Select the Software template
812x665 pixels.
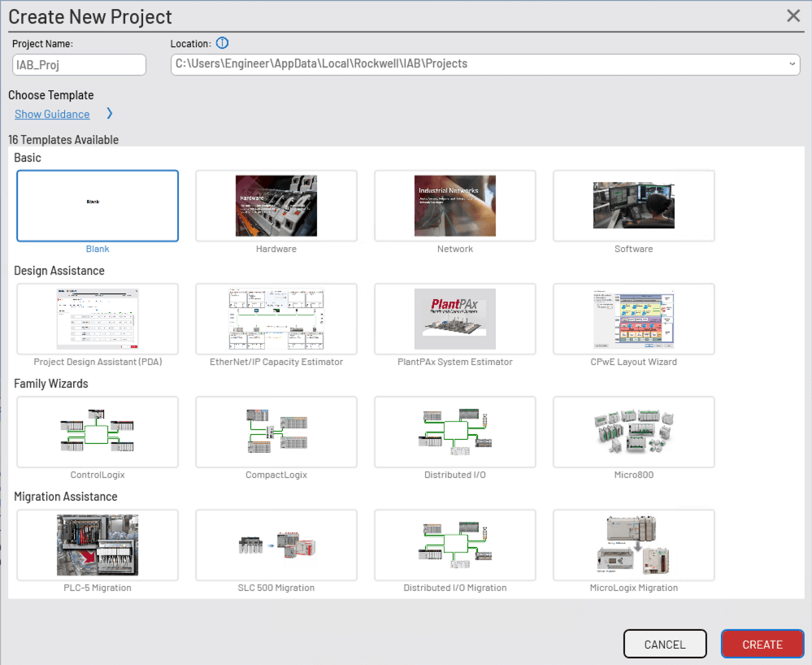pos(634,206)
